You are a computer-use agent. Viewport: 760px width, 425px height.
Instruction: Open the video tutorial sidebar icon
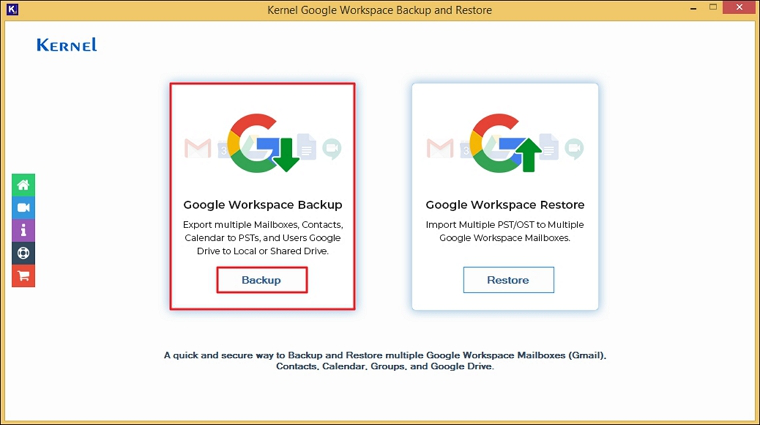coord(23,208)
